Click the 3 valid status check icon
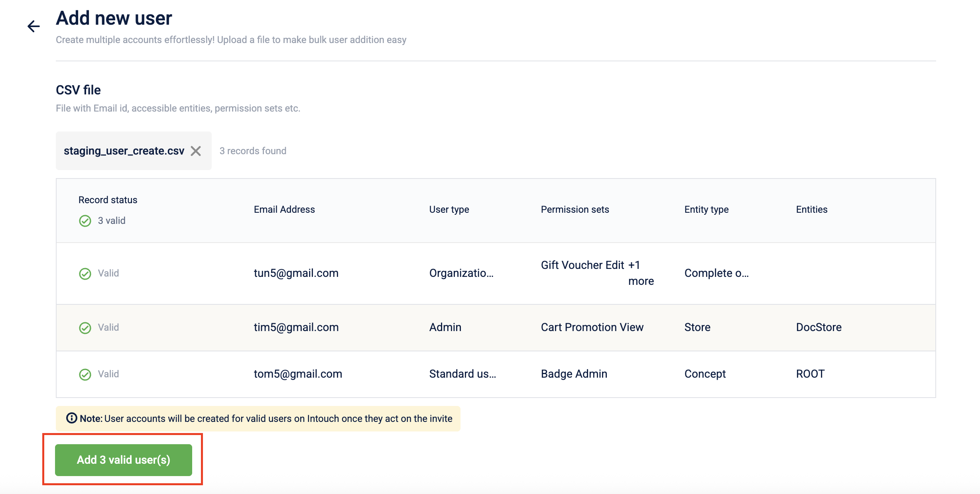This screenshot has height=494, width=980. (x=85, y=221)
